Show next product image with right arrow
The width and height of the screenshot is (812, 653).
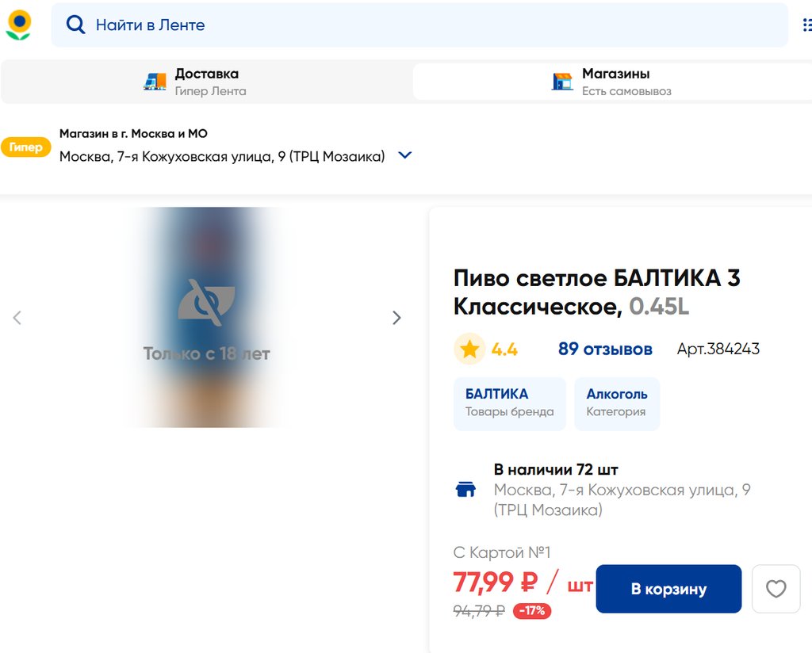[396, 318]
